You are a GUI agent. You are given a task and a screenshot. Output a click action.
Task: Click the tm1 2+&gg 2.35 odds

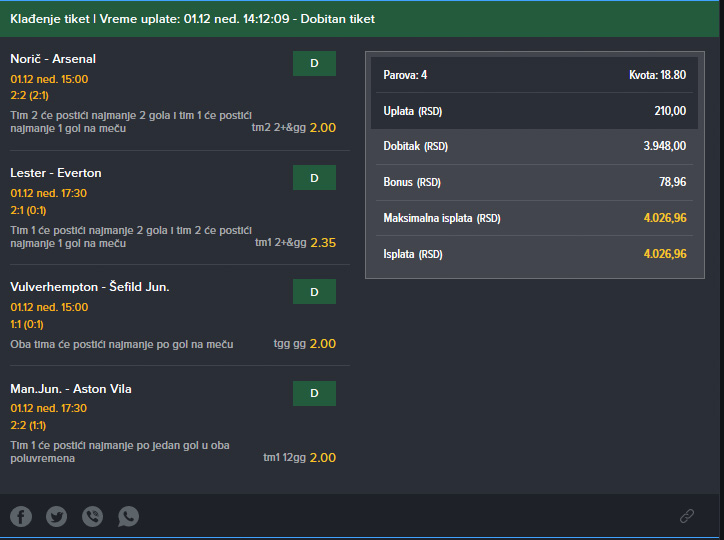(x=296, y=243)
